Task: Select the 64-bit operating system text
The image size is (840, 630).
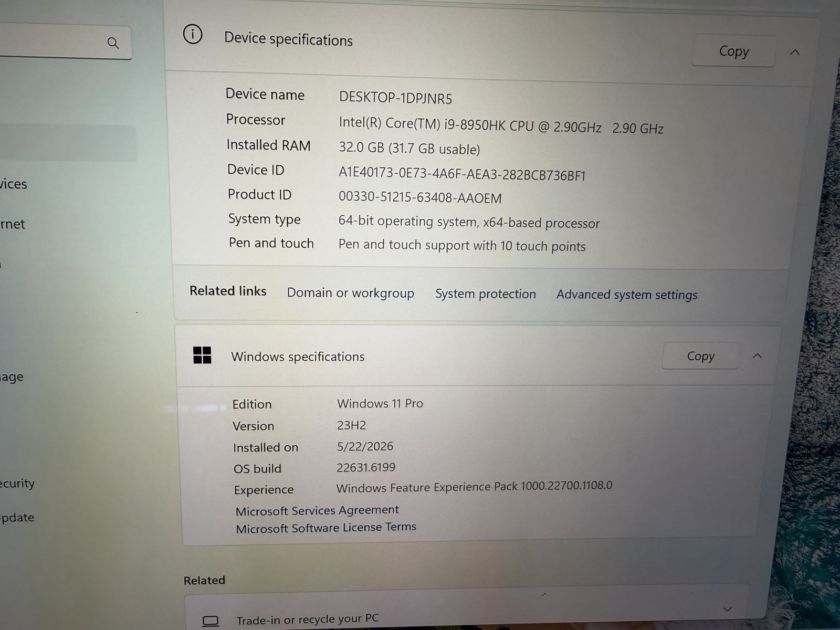Action: pos(469,222)
